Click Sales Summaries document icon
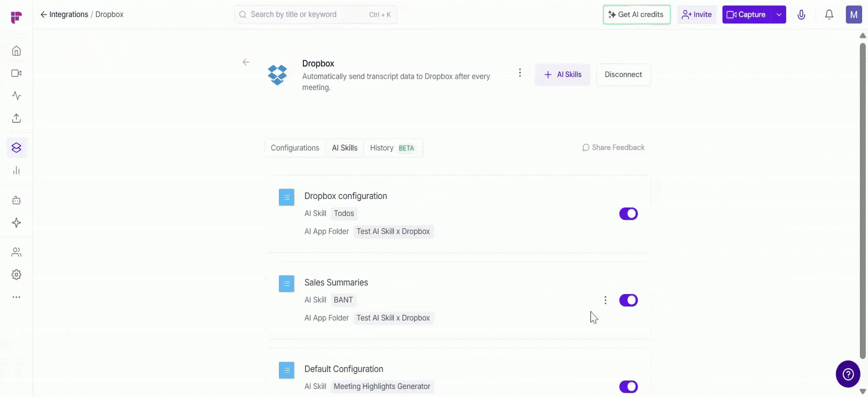 coord(287,284)
